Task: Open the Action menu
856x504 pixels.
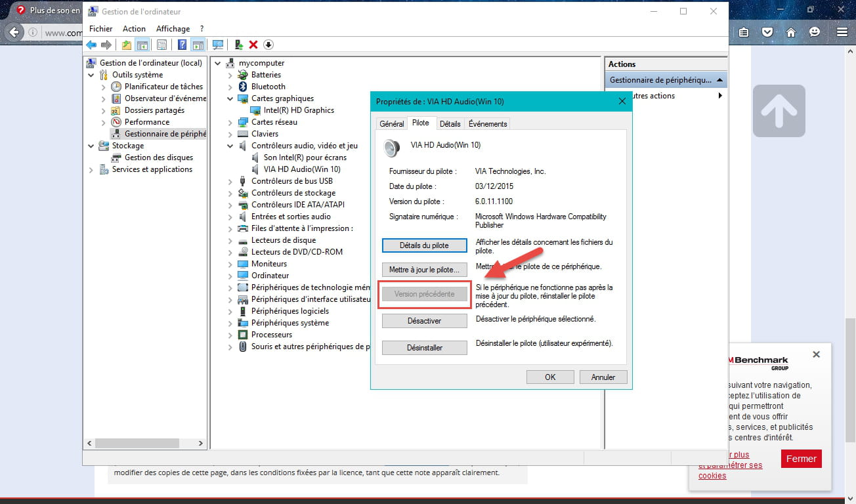Action: 134,29
